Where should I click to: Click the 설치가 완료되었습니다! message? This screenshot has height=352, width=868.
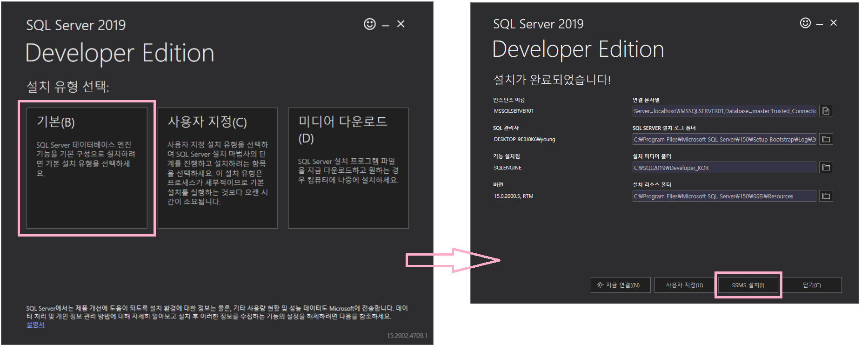pos(552,80)
